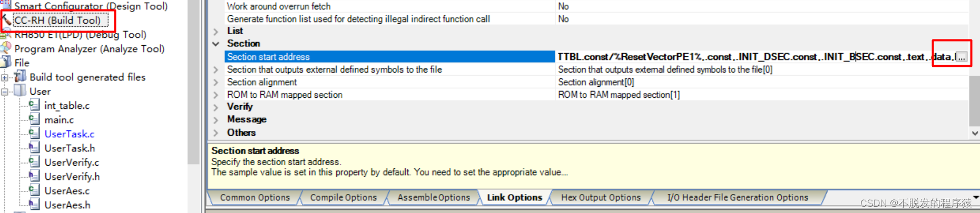
Task: Collapse the User folder tree node
Action: (x=5, y=92)
